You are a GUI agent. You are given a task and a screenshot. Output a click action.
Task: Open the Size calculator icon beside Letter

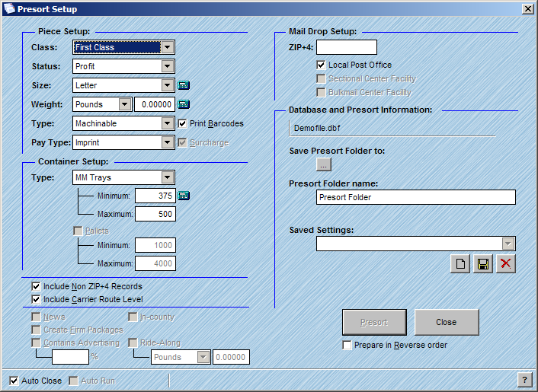[184, 85]
